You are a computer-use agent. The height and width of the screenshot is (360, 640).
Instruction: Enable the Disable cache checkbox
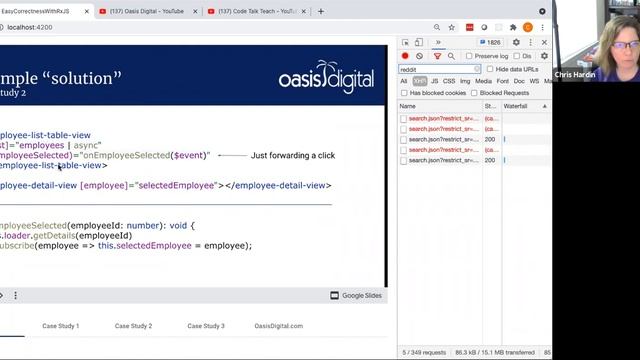tap(517, 56)
